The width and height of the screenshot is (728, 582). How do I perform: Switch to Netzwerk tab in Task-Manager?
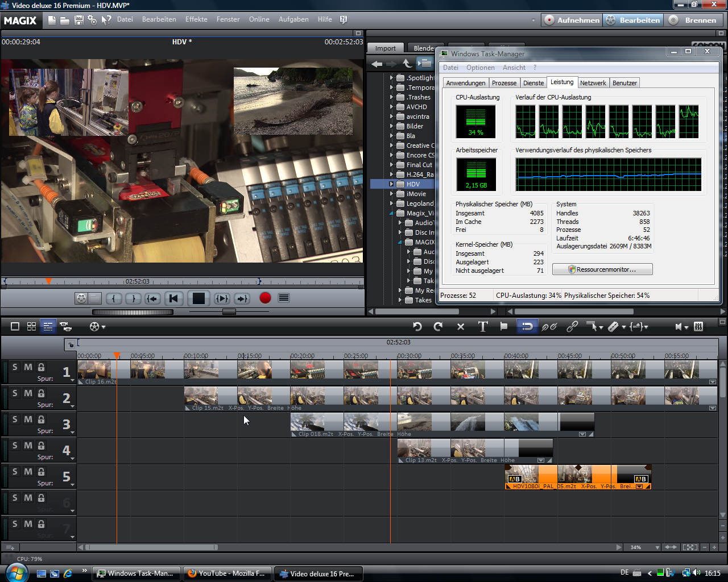(593, 83)
